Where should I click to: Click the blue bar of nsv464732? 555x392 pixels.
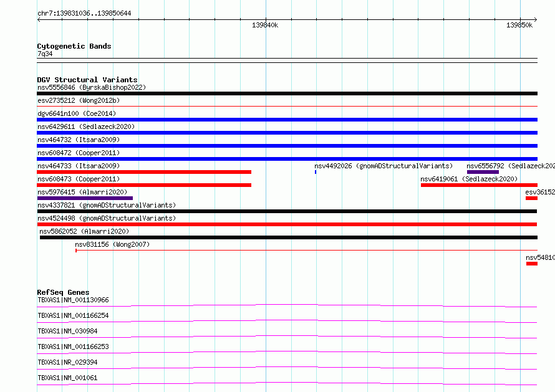click(287, 146)
